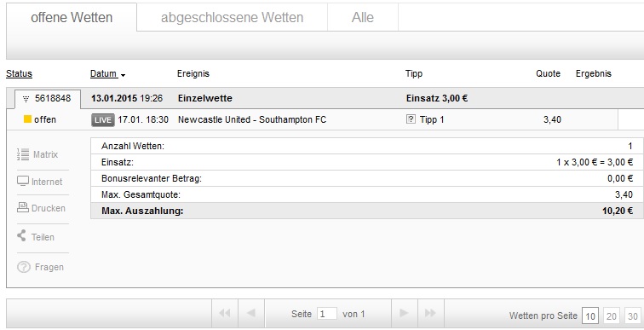
Task: Open the Matrix view icon
Action: coord(23,154)
